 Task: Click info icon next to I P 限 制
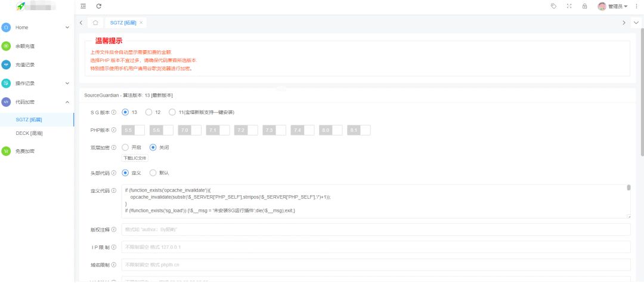[x=114, y=247]
